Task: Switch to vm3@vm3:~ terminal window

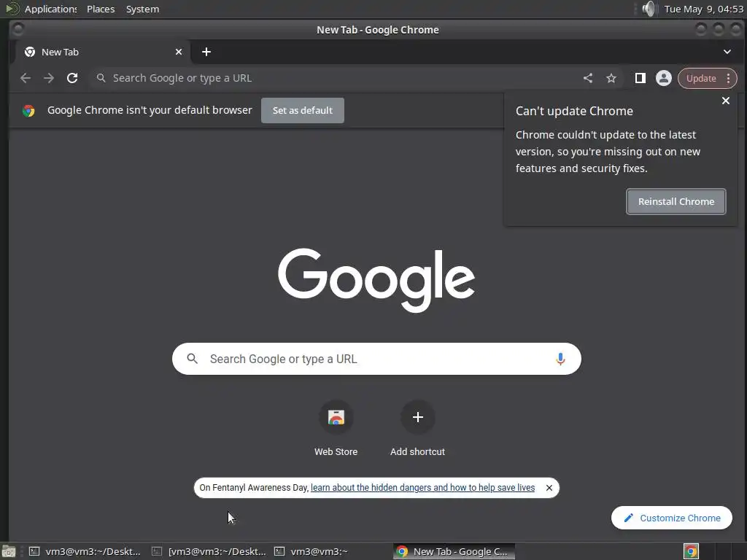Action: coord(311,551)
